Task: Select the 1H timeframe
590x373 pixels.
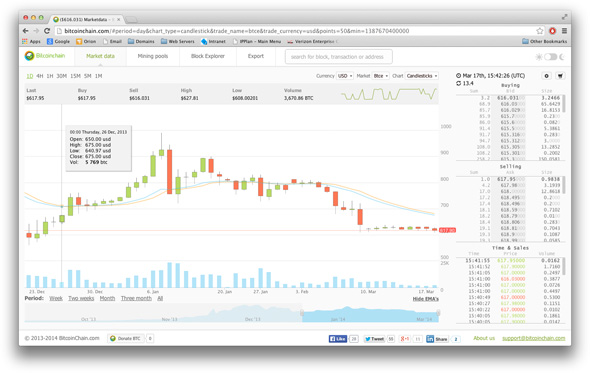Action: click(x=50, y=76)
